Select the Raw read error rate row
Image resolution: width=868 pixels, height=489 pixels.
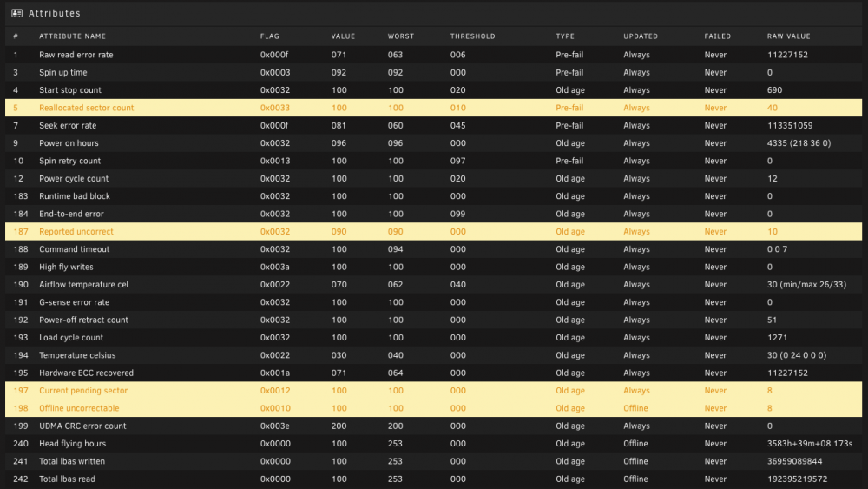(x=433, y=55)
